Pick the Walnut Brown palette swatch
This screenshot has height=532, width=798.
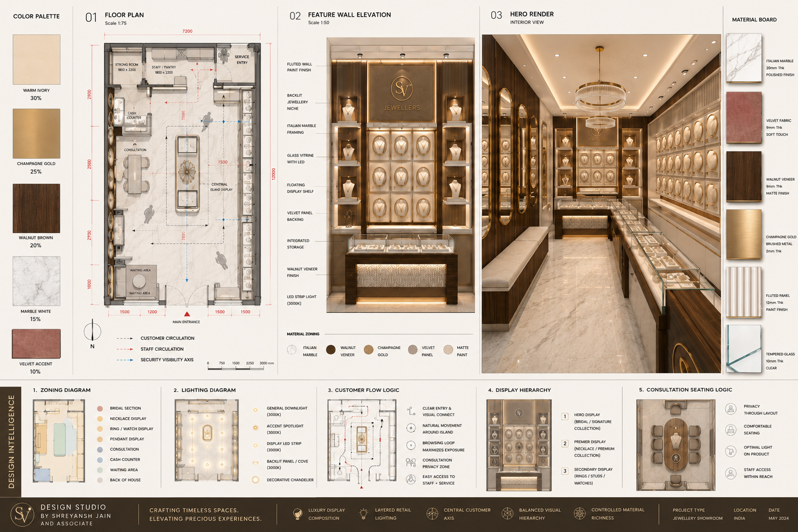[x=36, y=208]
